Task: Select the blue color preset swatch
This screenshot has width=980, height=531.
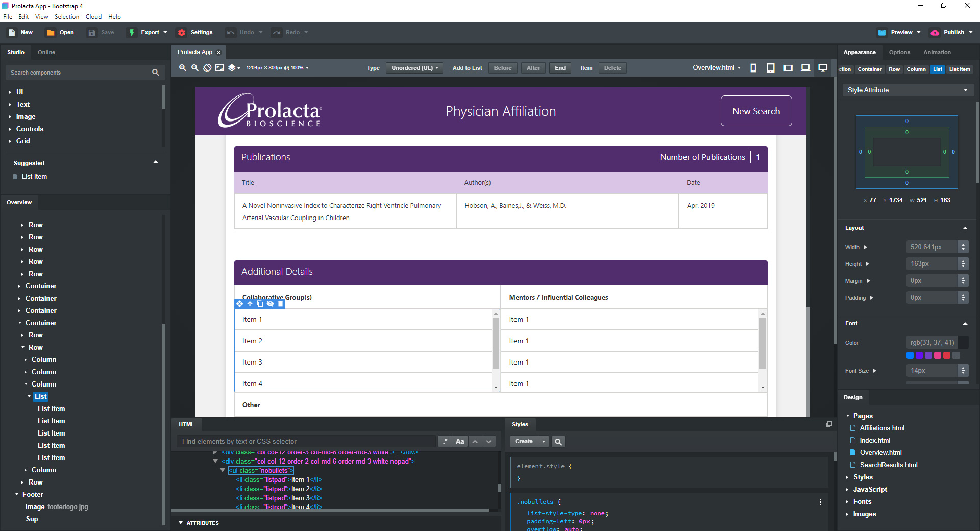Action: point(910,355)
